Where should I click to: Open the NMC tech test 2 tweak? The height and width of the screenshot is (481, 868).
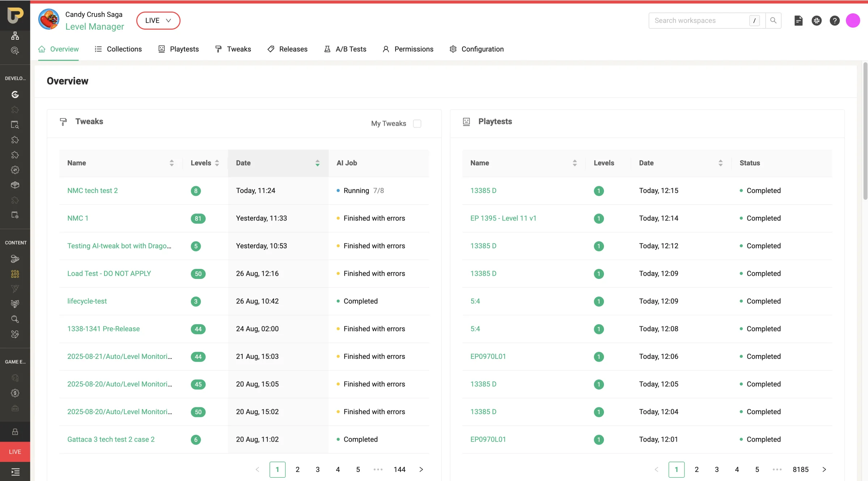(93, 190)
